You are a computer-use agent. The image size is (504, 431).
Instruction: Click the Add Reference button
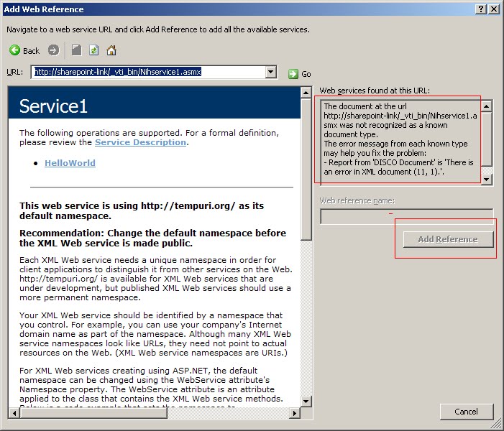tap(448, 239)
